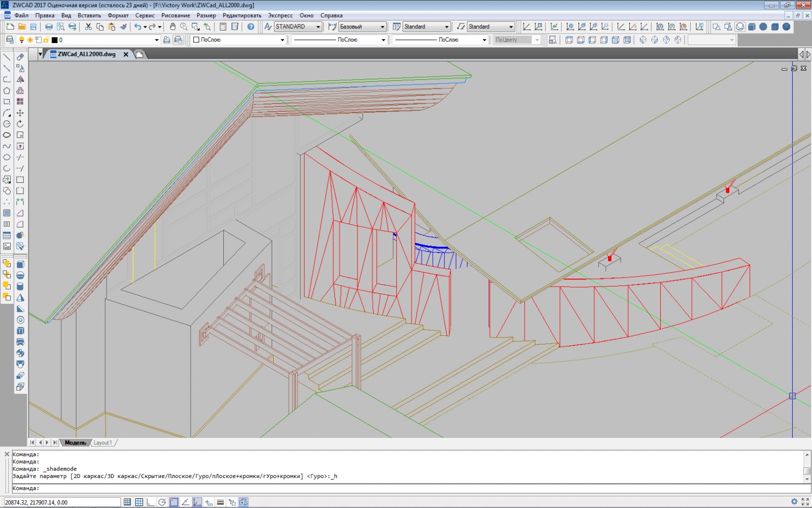Expand the STANDARD text style dropdown
Image resolution: width=812 pixels, height=508 pixels.
pos(318,26)
